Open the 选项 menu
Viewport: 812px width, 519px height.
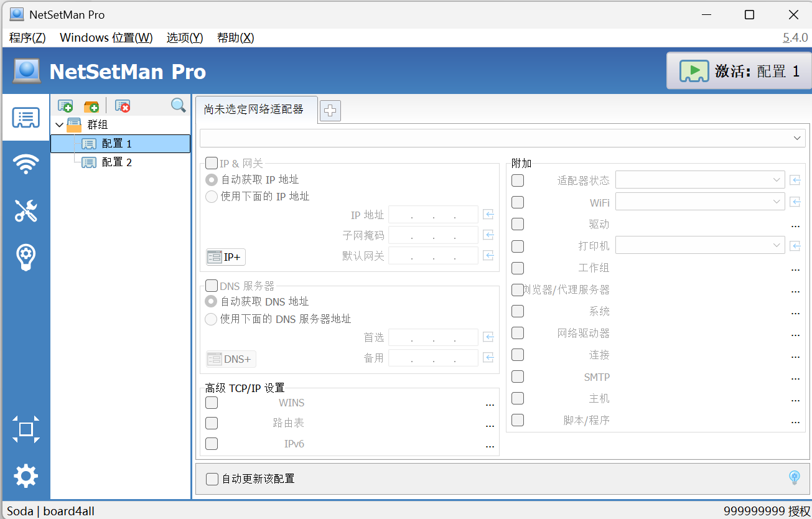tap(184, 37)
